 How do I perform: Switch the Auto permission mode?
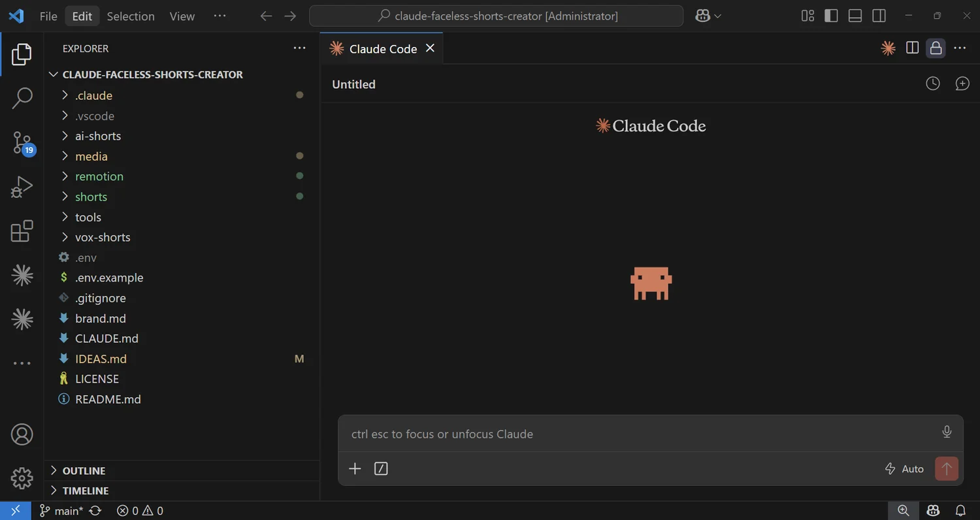[904, 468]
